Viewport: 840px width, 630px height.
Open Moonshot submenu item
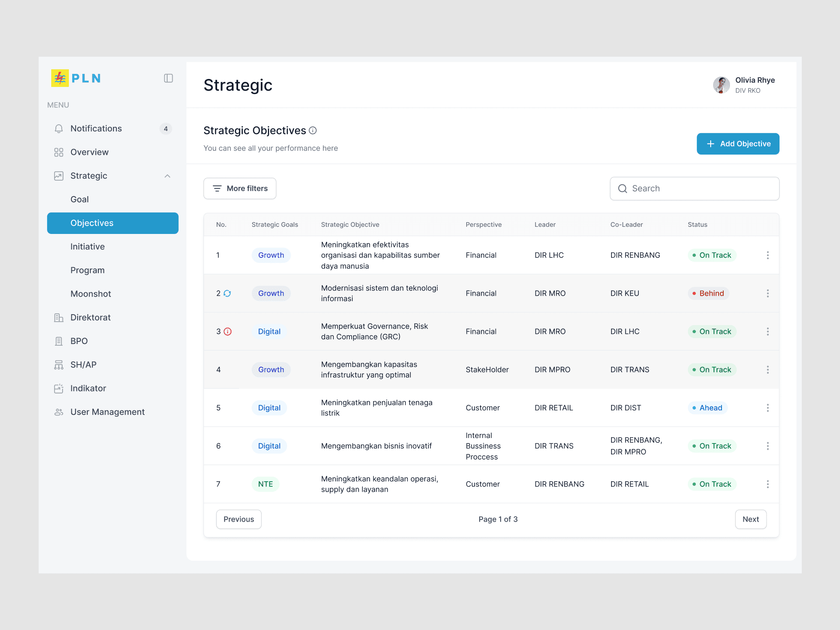point(113,294)
